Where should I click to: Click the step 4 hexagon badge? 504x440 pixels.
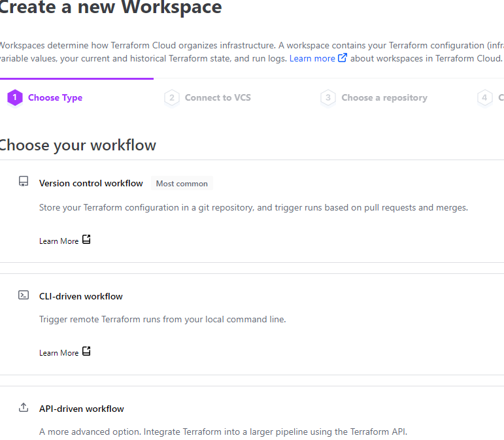(x=484, y=97)
